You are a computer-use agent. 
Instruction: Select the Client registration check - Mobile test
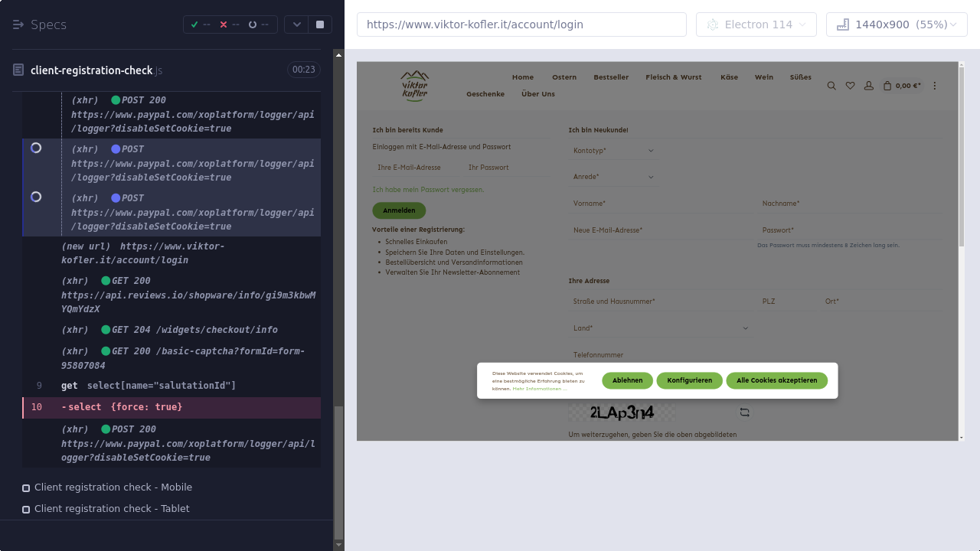[x=113, y=487]
